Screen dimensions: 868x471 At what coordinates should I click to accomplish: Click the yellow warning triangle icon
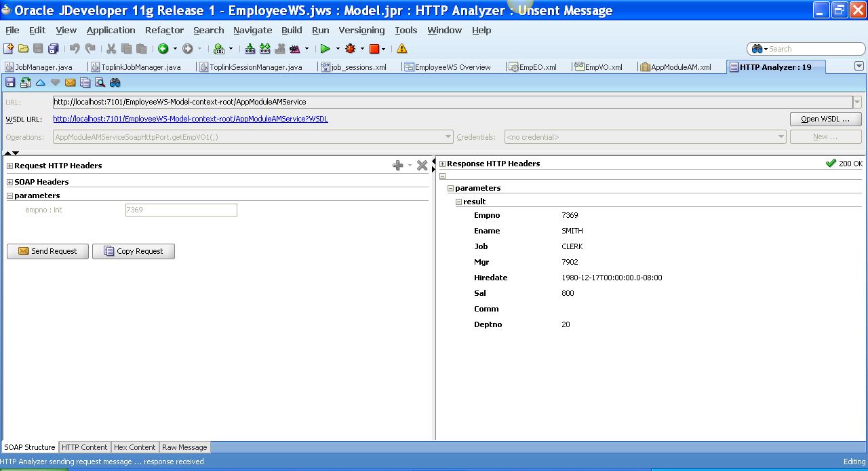pos(402,49)
